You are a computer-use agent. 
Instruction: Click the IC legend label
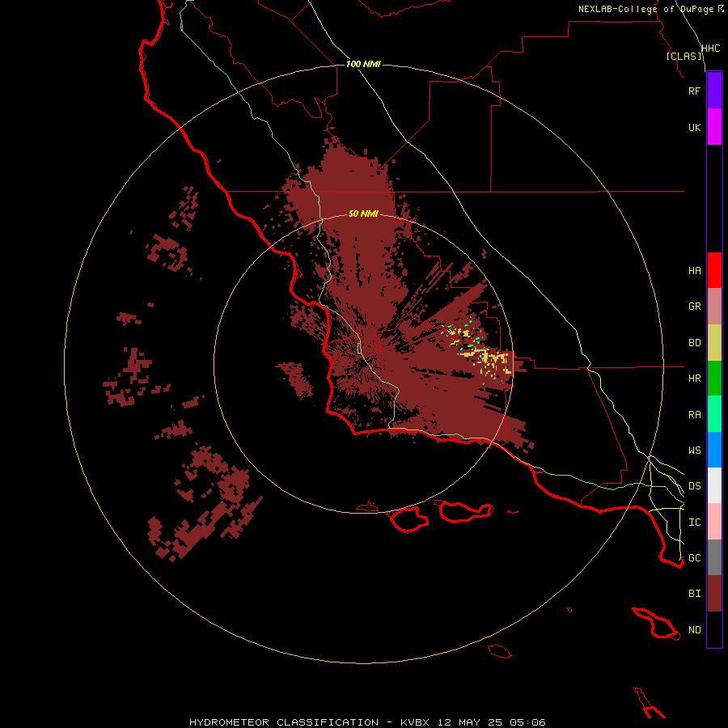[694, 523]
